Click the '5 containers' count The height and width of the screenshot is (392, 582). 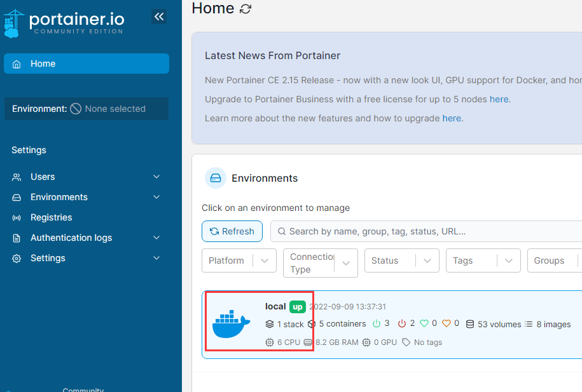coord(343,324)
